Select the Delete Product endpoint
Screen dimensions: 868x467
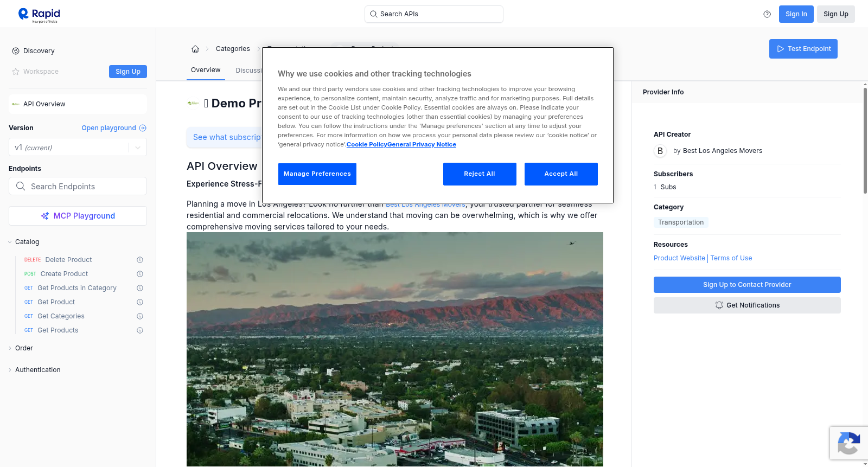[68, 260]
